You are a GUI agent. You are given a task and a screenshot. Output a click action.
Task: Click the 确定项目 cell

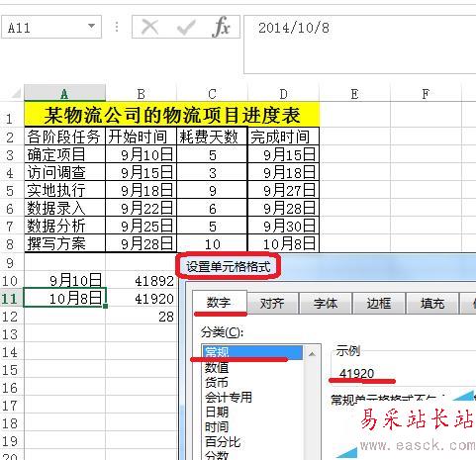pyautogui.click(x=64, y=154)
